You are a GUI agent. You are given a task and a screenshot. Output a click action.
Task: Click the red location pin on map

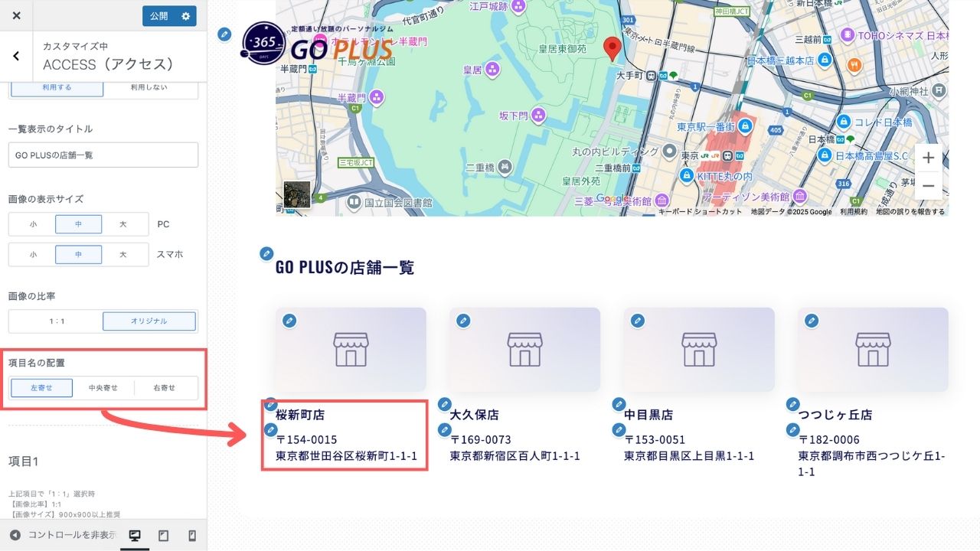(612, 48)
